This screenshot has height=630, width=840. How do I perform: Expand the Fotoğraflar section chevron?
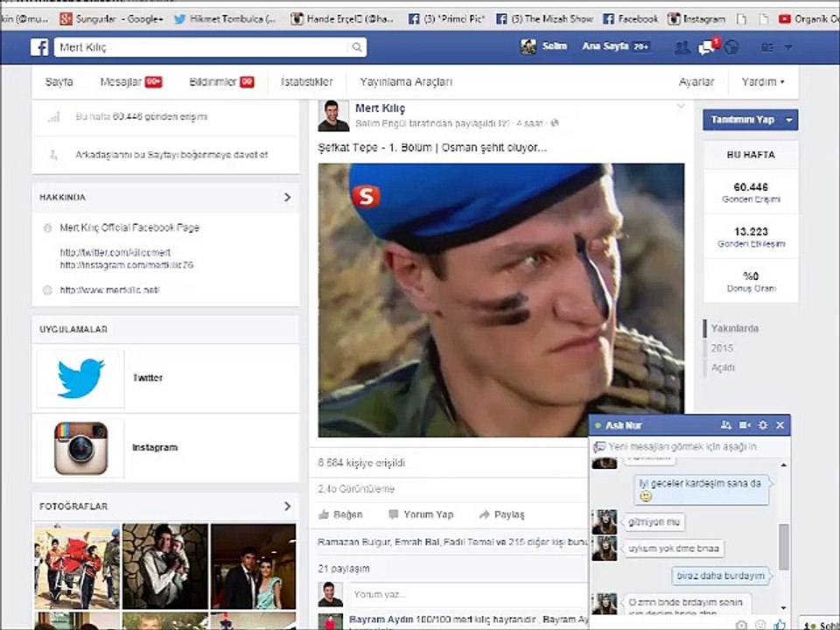pyautogui.click(x=287, y=507)
